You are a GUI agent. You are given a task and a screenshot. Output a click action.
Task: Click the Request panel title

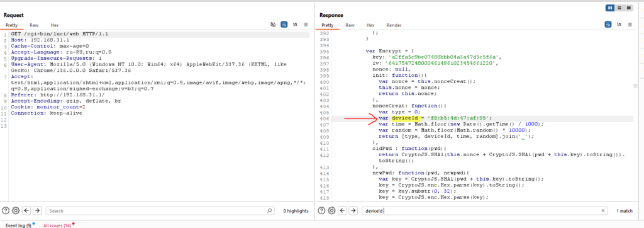pos(14,15)
